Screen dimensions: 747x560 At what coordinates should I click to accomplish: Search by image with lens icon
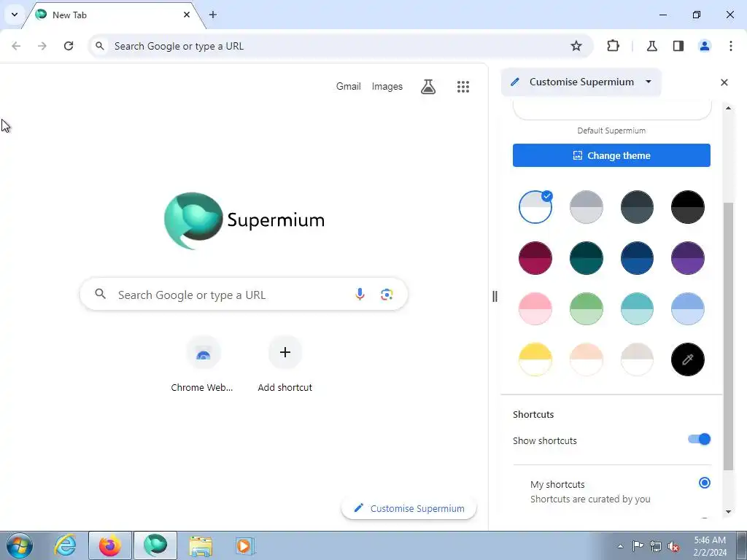click(x=387, y=295)
